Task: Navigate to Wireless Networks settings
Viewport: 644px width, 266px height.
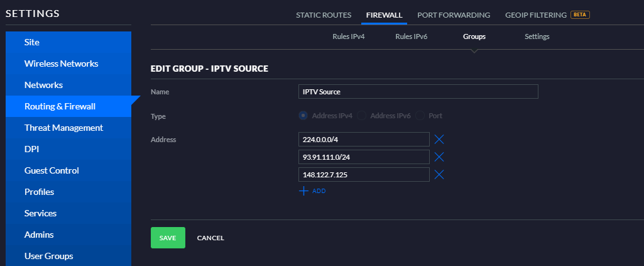Action: [x=61, y=64]
